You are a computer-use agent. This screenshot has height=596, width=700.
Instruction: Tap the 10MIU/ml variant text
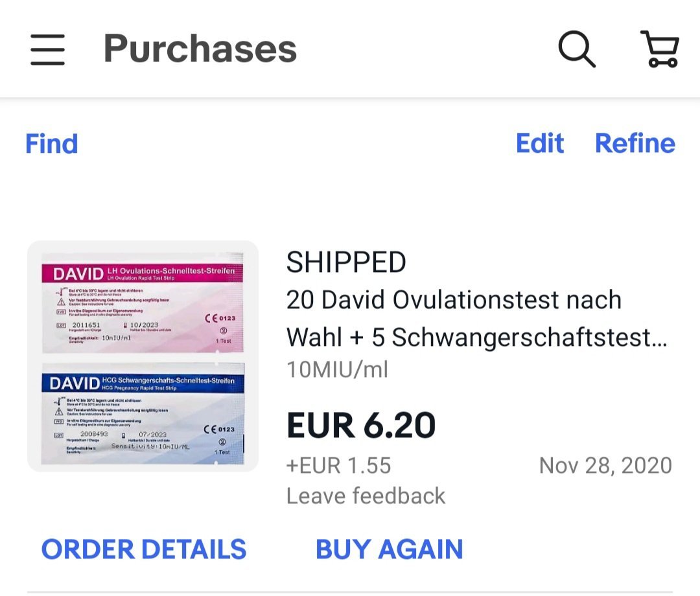coord(337,369)
